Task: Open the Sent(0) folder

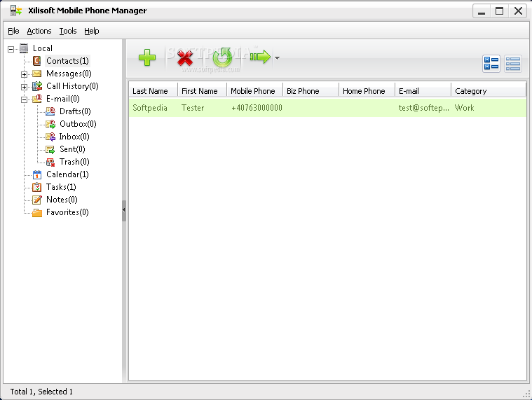Action: pyautogui.click(x=72, y=149)
